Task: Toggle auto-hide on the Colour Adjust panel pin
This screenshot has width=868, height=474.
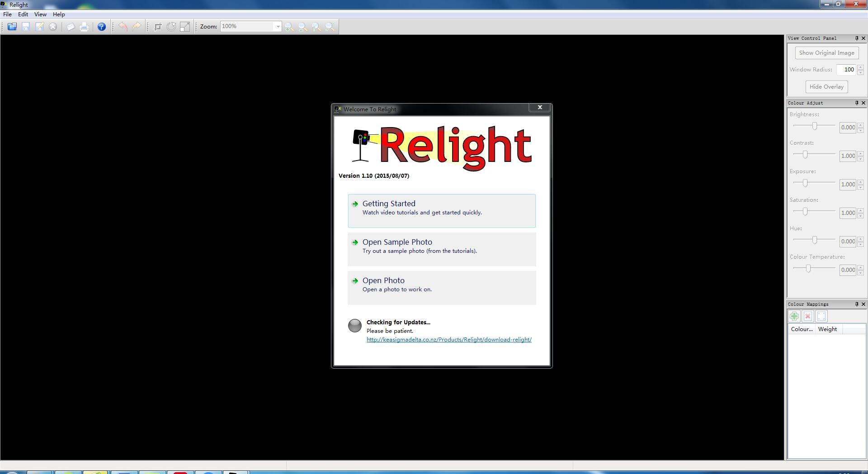Action: coord(857,103)
